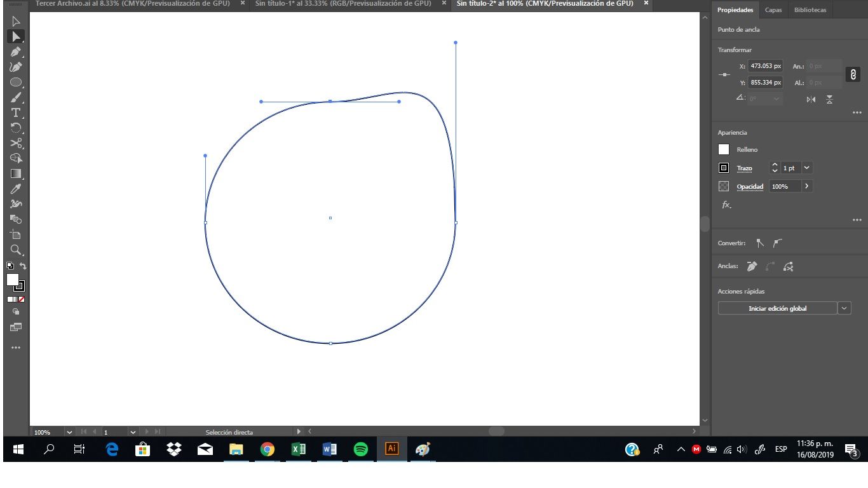The image size is (868, 488).
Task: Toggle constrain width and height proportions
Action: 853,75
